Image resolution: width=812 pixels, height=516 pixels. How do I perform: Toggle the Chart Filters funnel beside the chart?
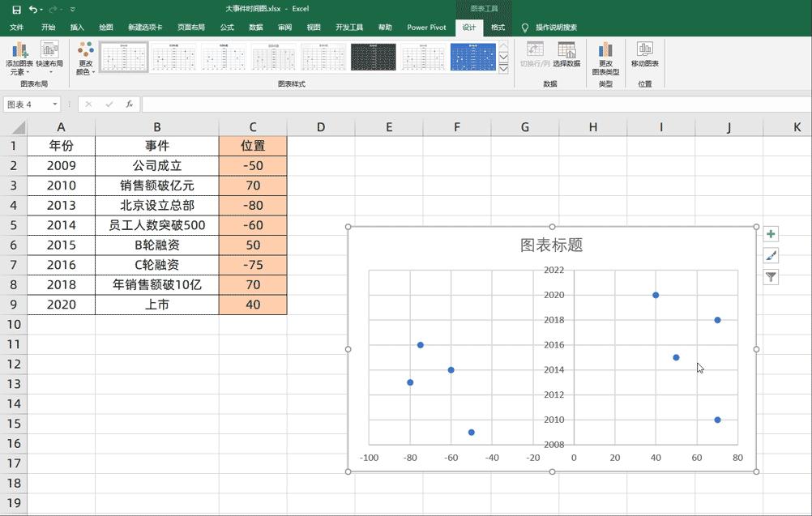[771, 278]
